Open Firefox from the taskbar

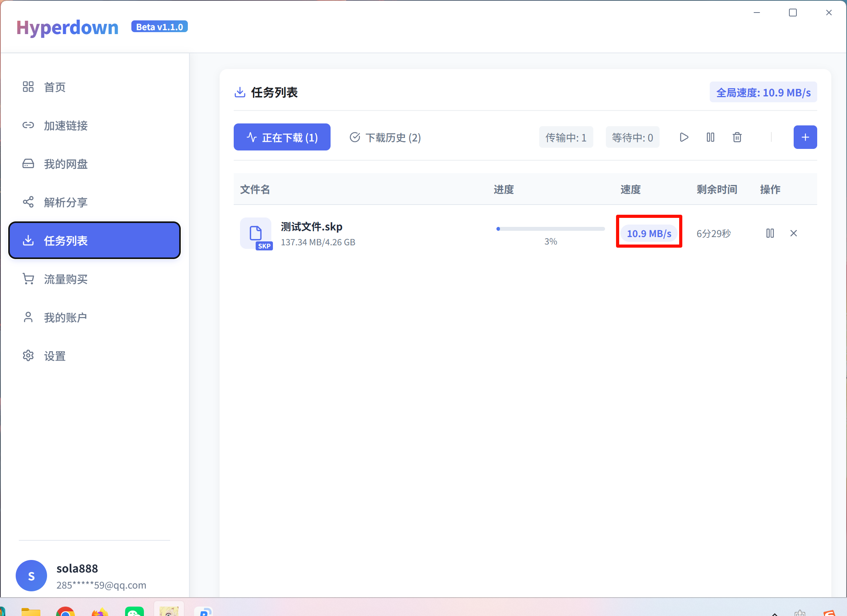(100, 611)
